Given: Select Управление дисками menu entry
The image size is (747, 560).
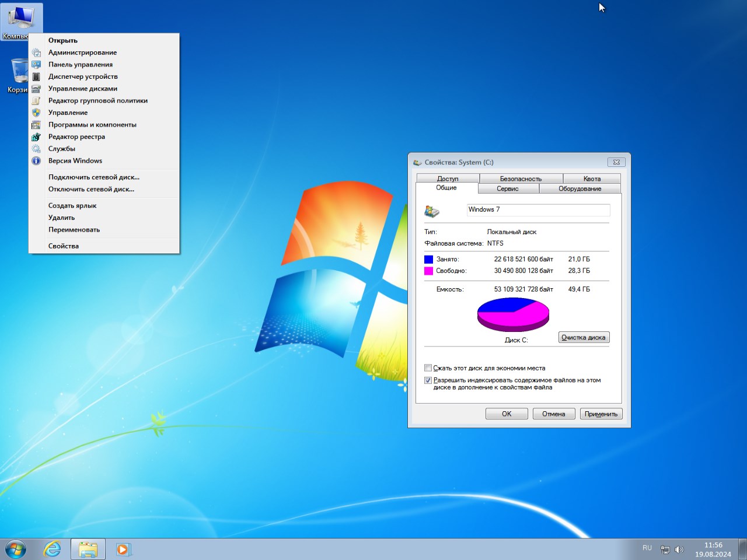Looking at the screenshot, I should (x=83, y=89).
